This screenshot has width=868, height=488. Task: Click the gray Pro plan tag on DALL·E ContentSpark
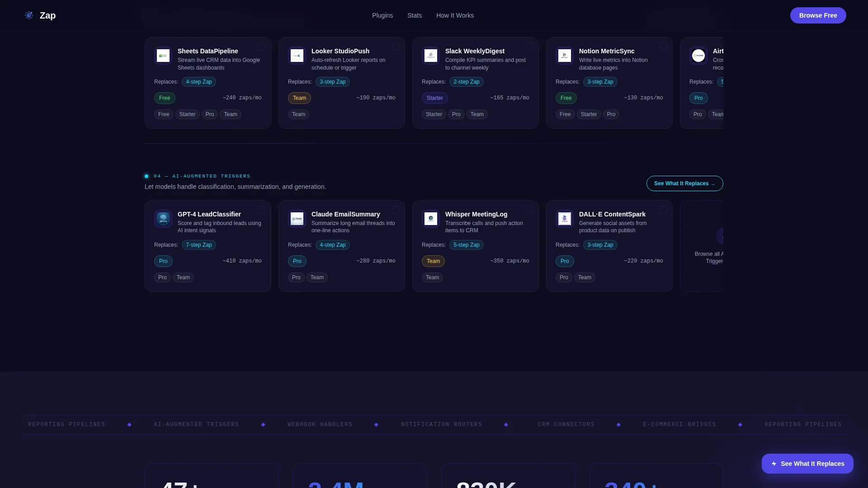click(x=564, y=277)
